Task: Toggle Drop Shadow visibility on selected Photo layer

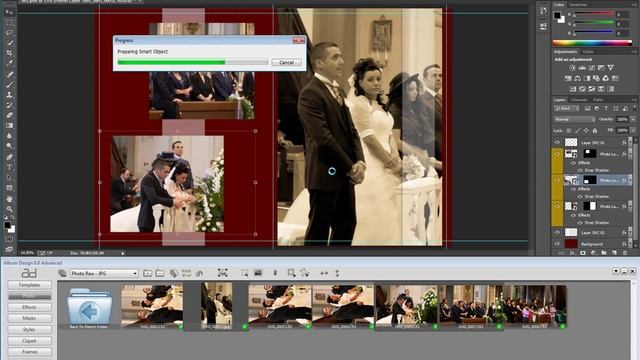Action: (x=580, y=196)
